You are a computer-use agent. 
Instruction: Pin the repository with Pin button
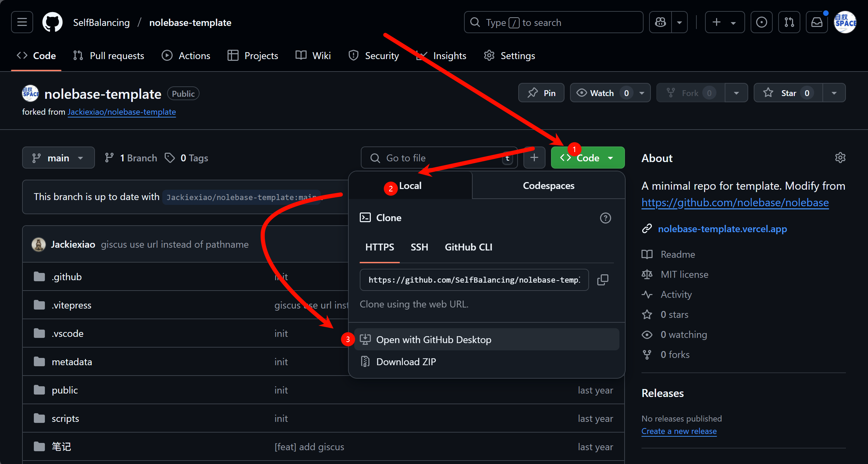pos(541,93)
